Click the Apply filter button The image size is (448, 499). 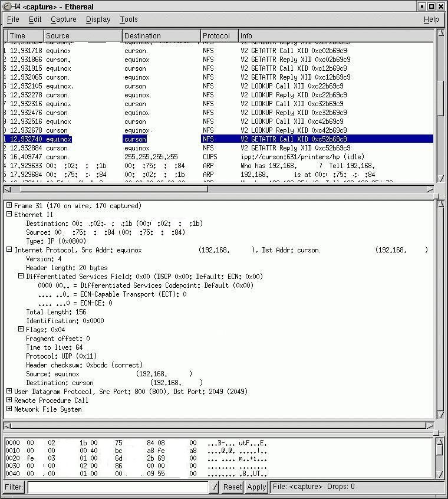click(x=256, y=487)
